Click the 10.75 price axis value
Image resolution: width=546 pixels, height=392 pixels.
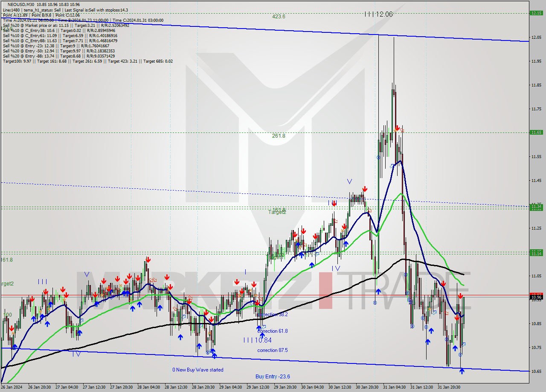click(536, 348)
